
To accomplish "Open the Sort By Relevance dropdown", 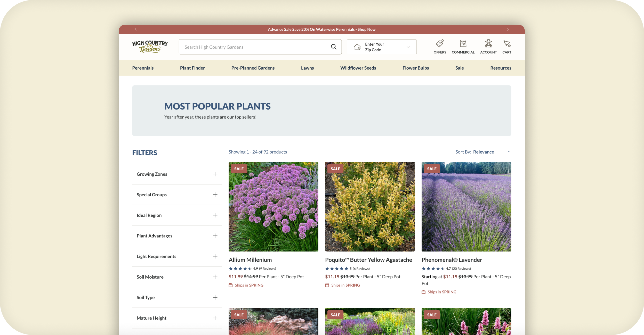I will coord(483,152).
